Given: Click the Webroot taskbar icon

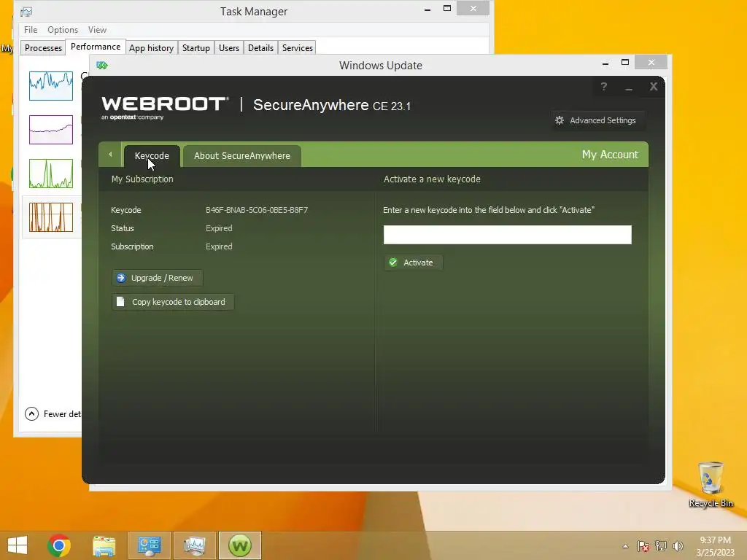Looking at the screenshot, I should pyautogui.click(x=239, y=545).
